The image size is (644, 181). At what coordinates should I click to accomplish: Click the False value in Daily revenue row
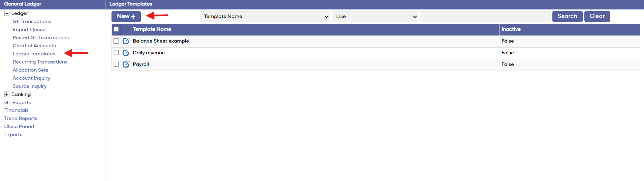pyautogui.click(x=508, y=53)
